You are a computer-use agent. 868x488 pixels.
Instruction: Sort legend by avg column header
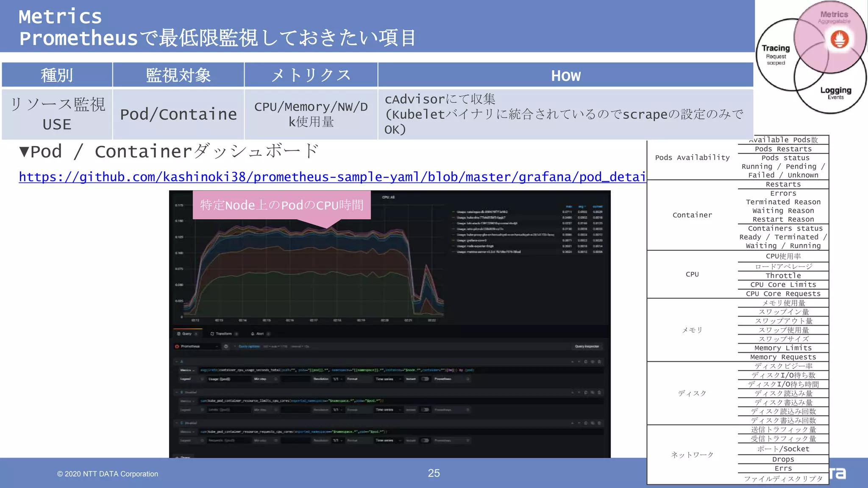582,206
